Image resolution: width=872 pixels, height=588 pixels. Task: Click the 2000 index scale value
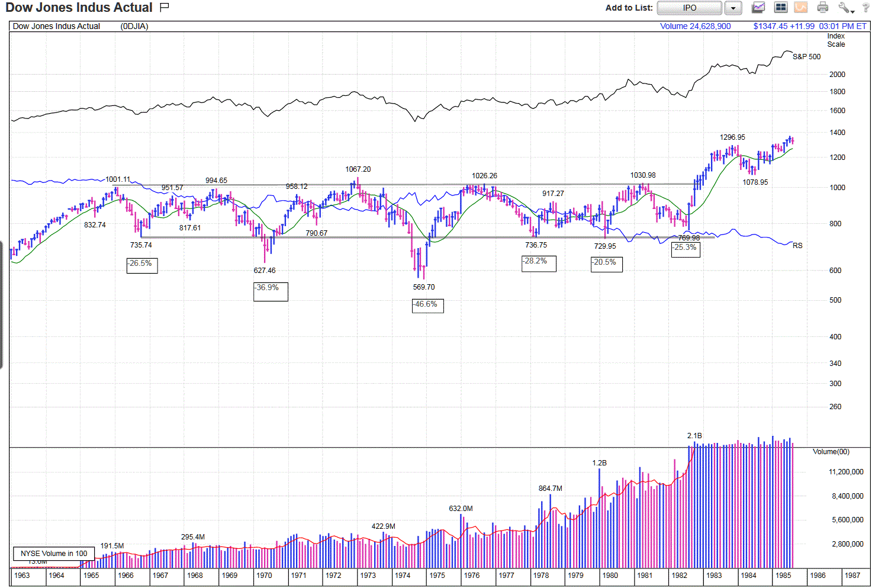click(x=838, y=75)
